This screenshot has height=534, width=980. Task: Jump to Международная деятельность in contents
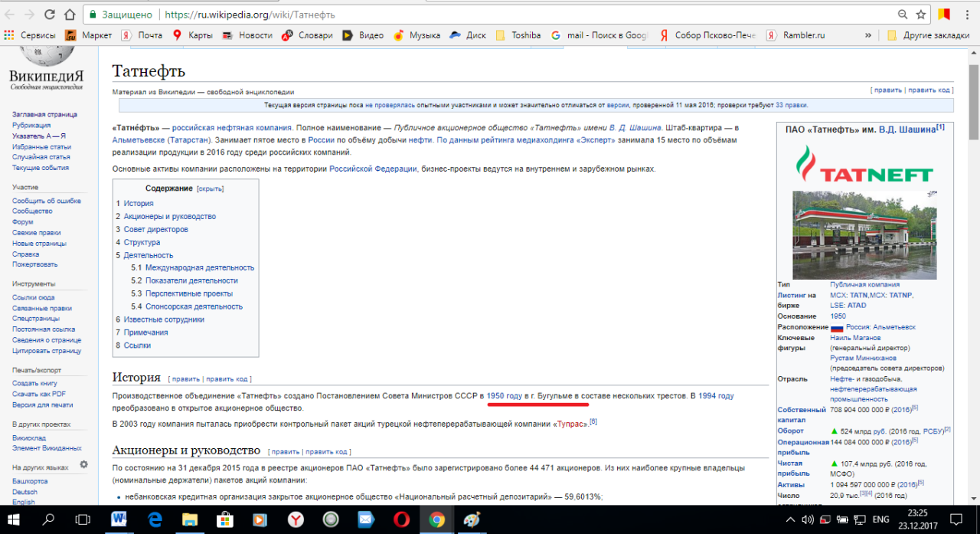point(200,268)
